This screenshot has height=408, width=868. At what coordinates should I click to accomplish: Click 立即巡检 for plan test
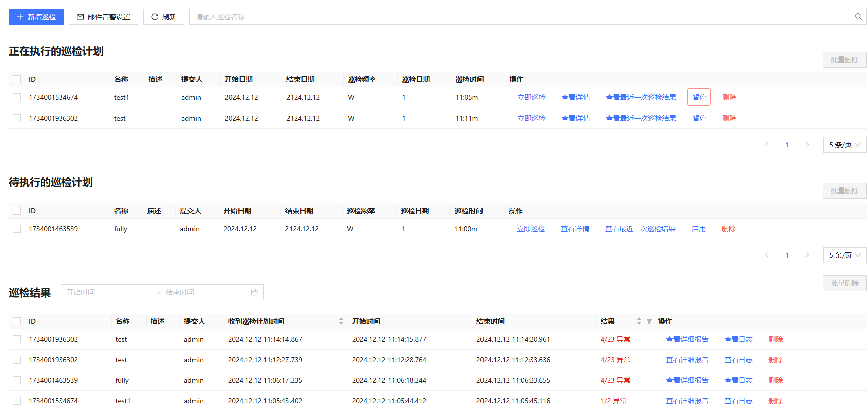pos(531,118)
